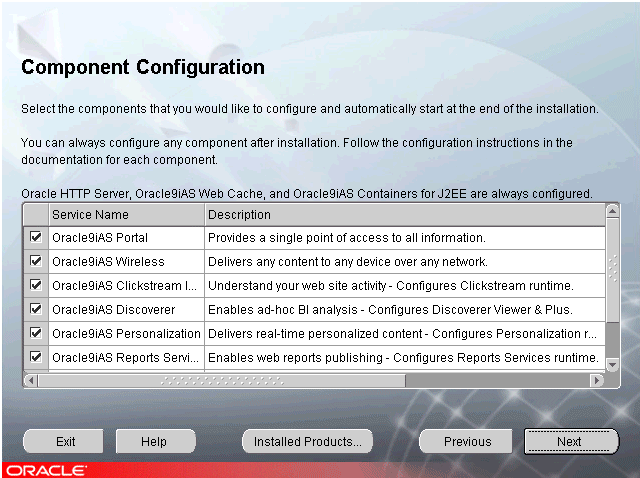Go back with the Previous button
Viewport: 640px width, 478px height.
[466, 441]
